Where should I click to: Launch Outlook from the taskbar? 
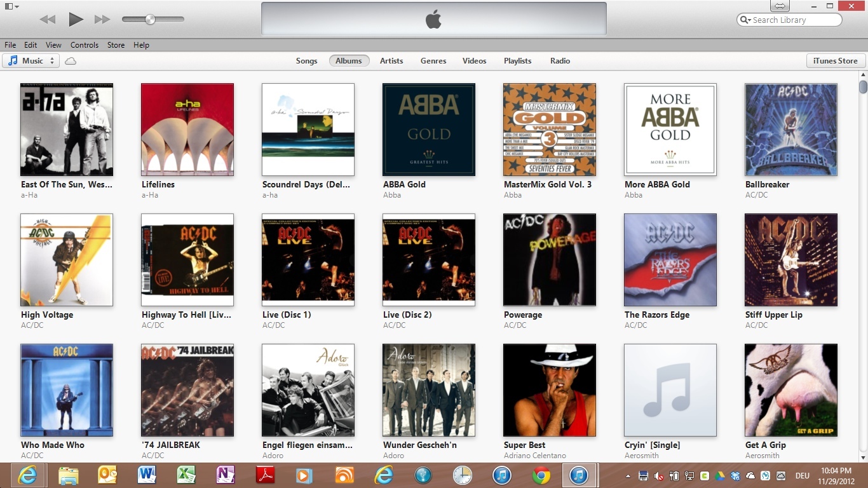click(107, 475)
